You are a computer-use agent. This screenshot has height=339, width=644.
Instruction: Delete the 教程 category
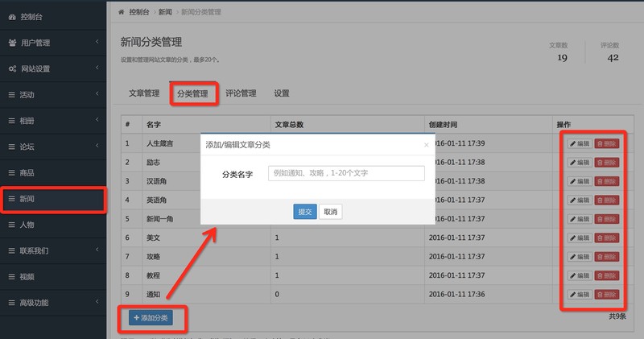607,275
